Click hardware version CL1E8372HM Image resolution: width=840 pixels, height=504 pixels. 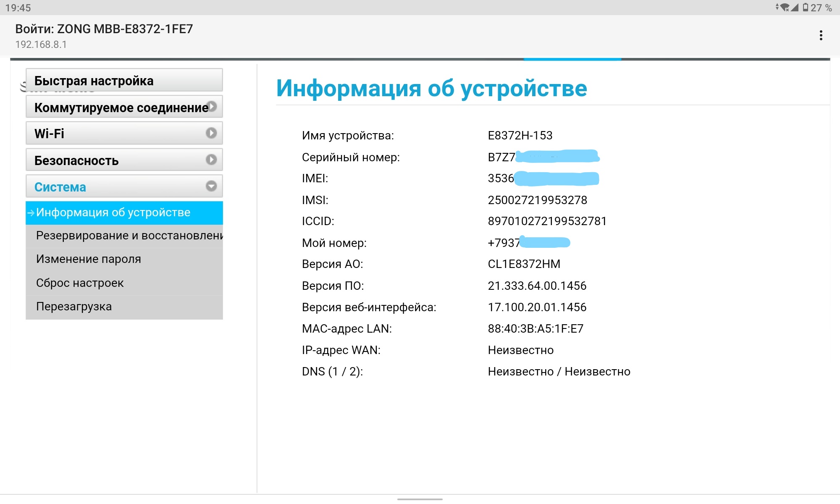point(524,264)
